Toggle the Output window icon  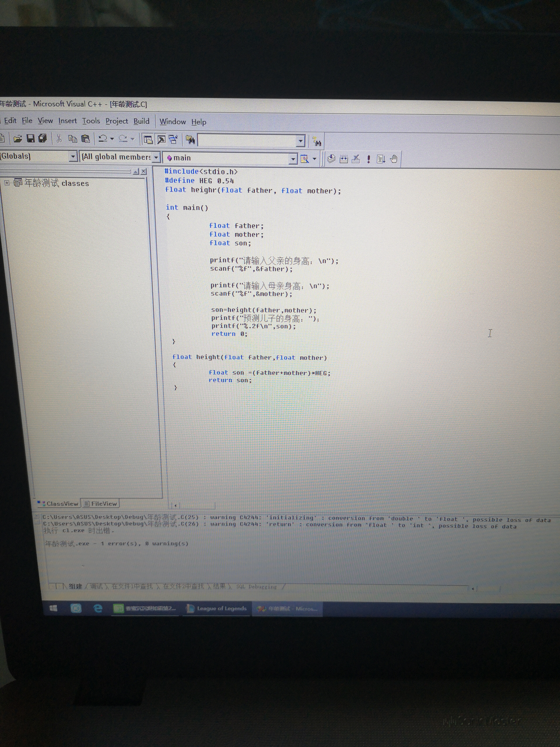coord(161,139)
